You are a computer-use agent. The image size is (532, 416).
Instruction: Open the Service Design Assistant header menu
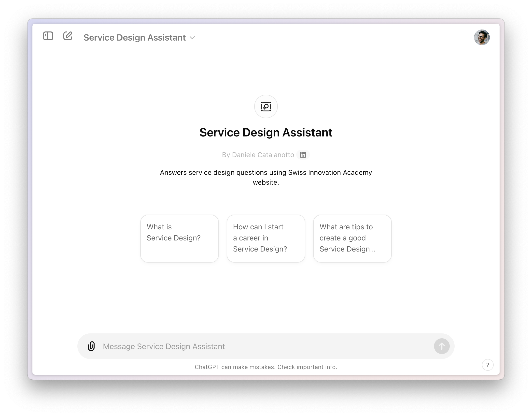[x=135, y=38]
